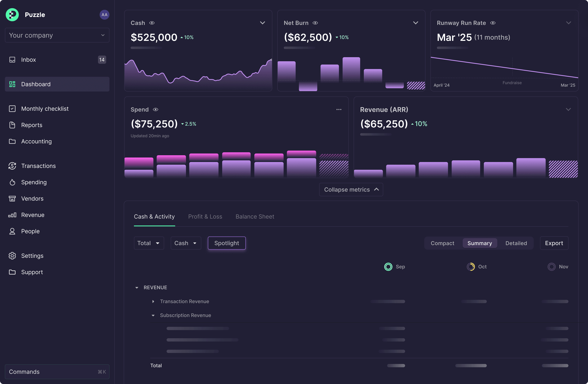Click the Monthly checklist icon

12,109
